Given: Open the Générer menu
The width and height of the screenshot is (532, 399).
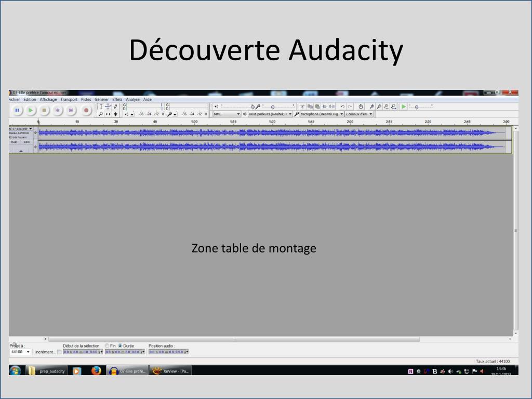Looking at the screenshot, I should pos(101,99).
